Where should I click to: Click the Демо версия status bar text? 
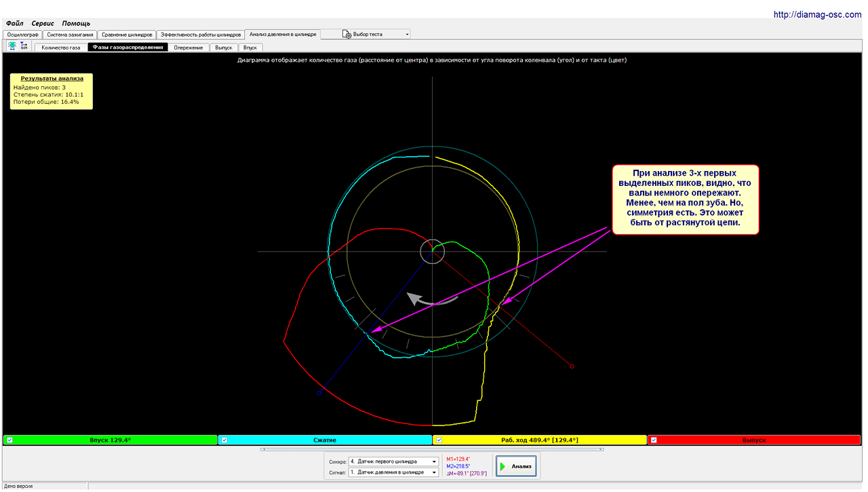click(x=18, y=487)
